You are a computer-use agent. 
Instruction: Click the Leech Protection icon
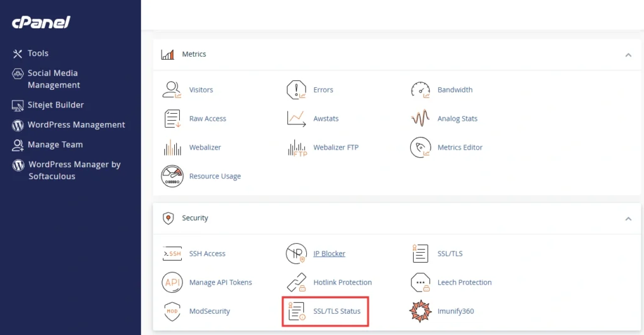(420, 282)
